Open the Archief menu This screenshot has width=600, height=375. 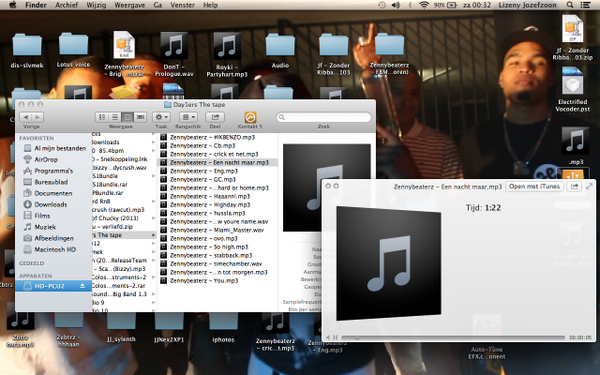click(x=67, y=5)
